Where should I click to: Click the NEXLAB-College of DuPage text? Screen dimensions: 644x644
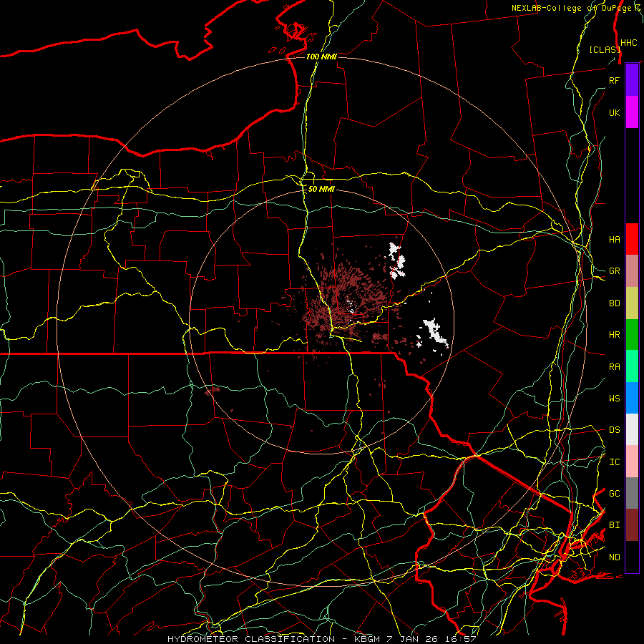pyautogui.click(x=572, y=8)
